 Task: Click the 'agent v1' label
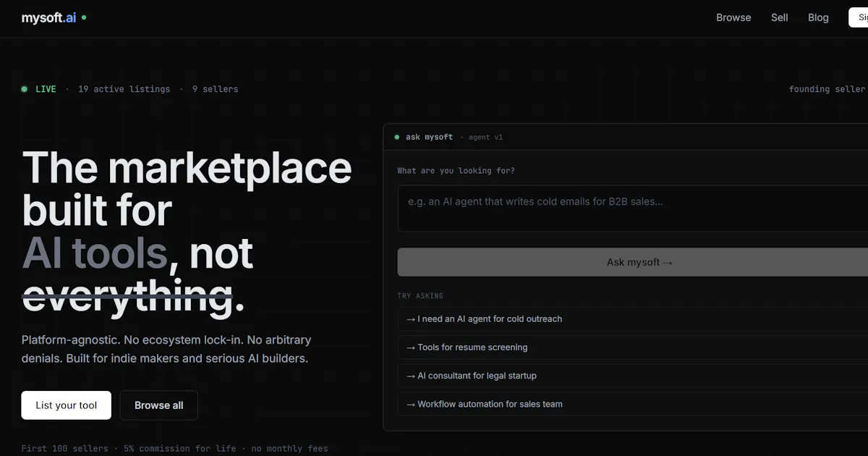485,137
